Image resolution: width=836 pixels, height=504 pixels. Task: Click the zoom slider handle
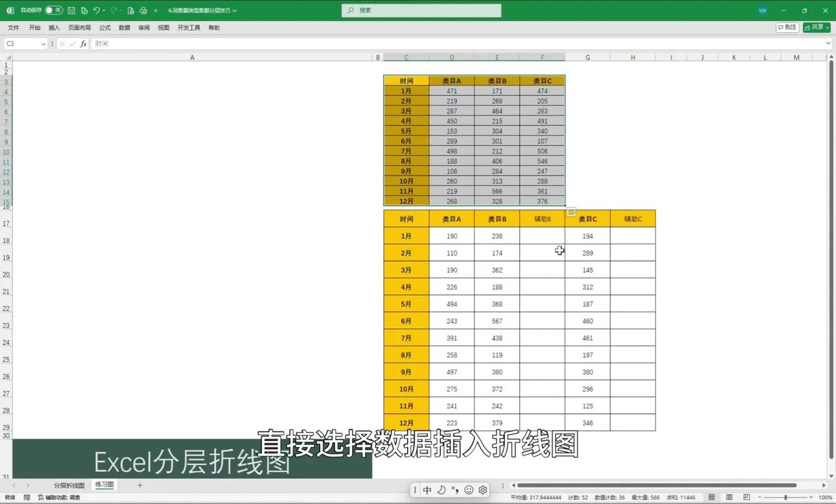[x=786, y=498]
